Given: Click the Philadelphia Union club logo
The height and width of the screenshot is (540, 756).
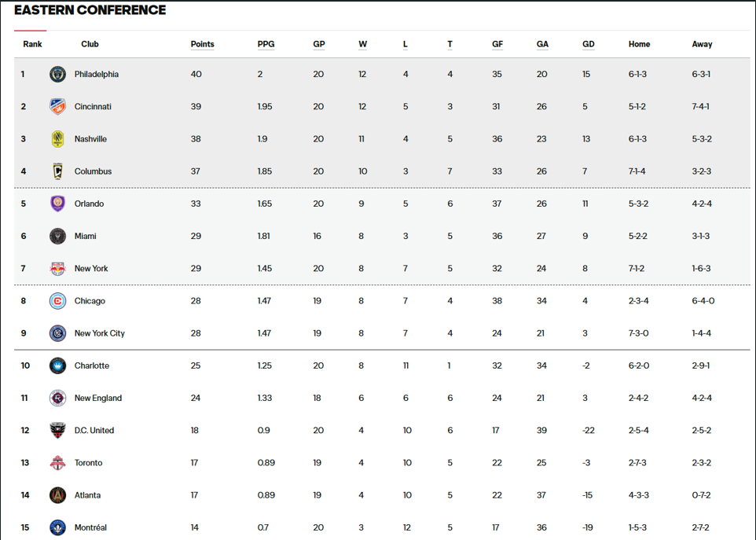Looking at the screenshot, I should coord(58,74).
